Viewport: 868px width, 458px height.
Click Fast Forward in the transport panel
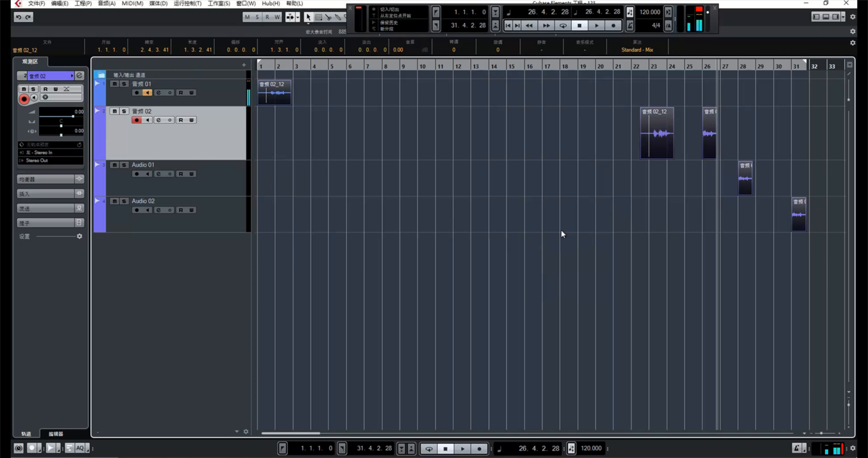click(x=546, y=26)
